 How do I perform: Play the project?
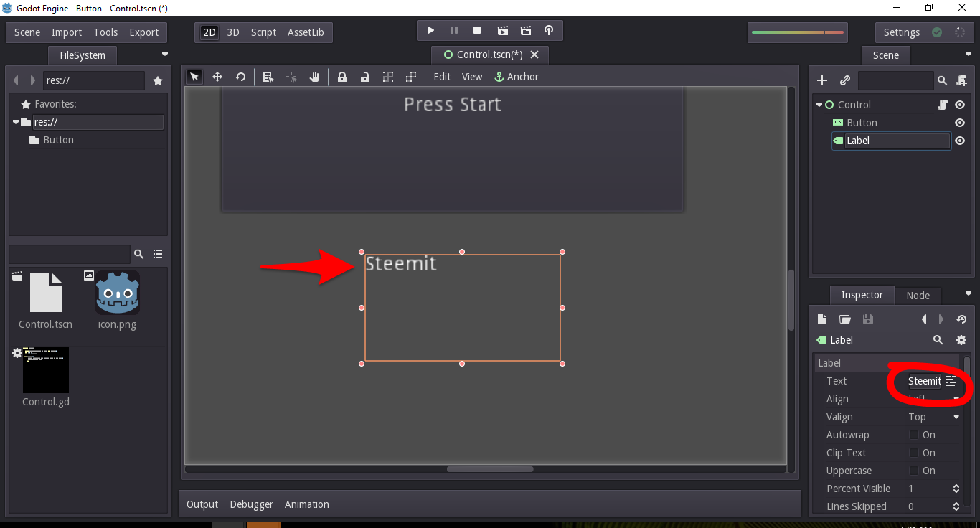pos(430,31)
